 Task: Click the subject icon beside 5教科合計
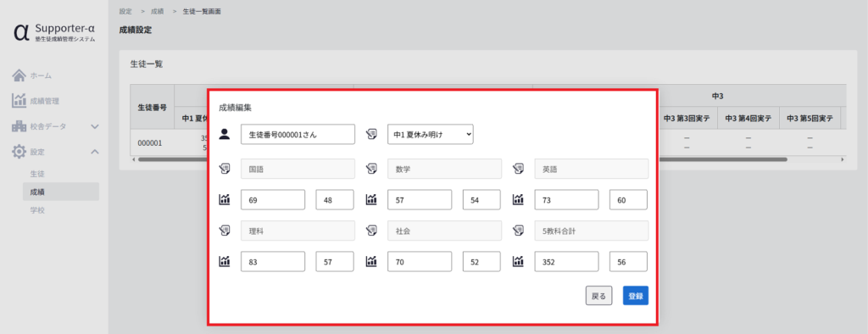(518, 231)
